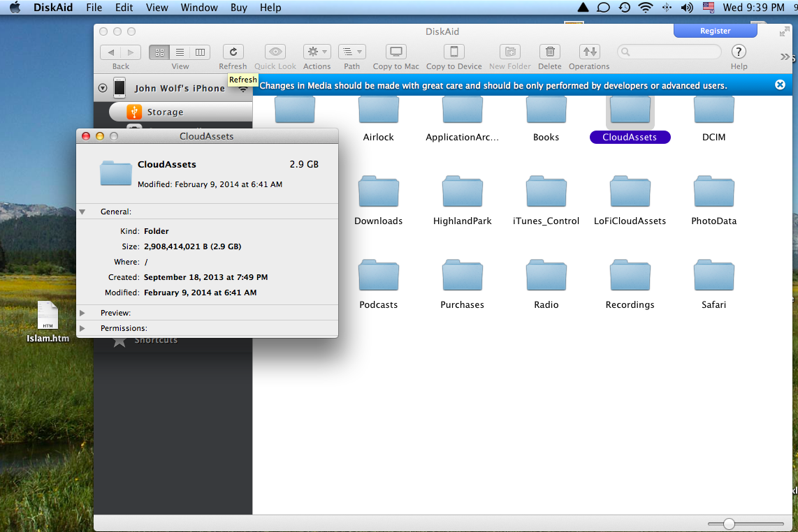Open the Buy menu
This screenshot has height=532, width=798.
[239, 8]
